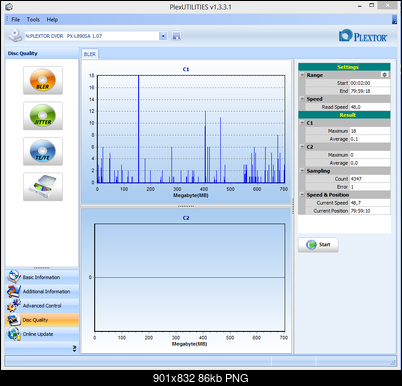402x386 pixels.
Task: Open Advanced Control section
Action: (42, 306)
